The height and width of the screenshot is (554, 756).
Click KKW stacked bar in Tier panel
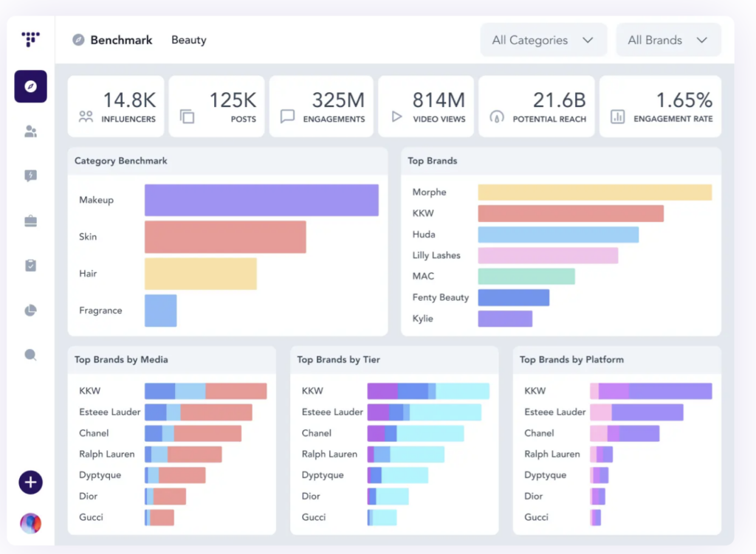428,391
